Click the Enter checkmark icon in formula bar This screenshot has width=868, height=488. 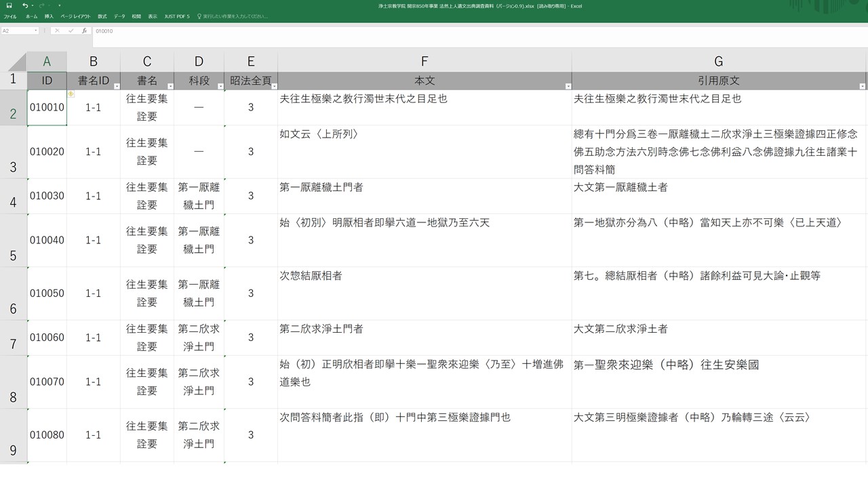click(x=71, y=30)
